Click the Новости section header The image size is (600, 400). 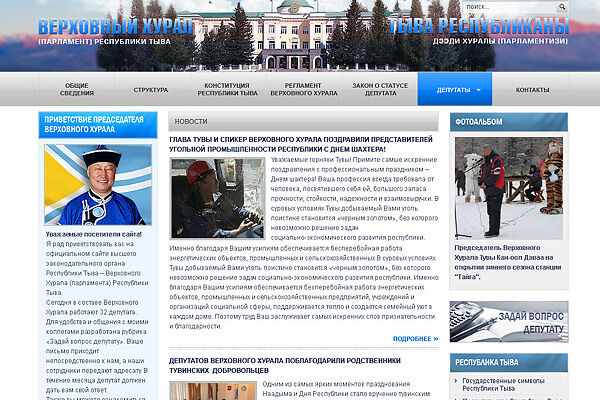point(303,121)
